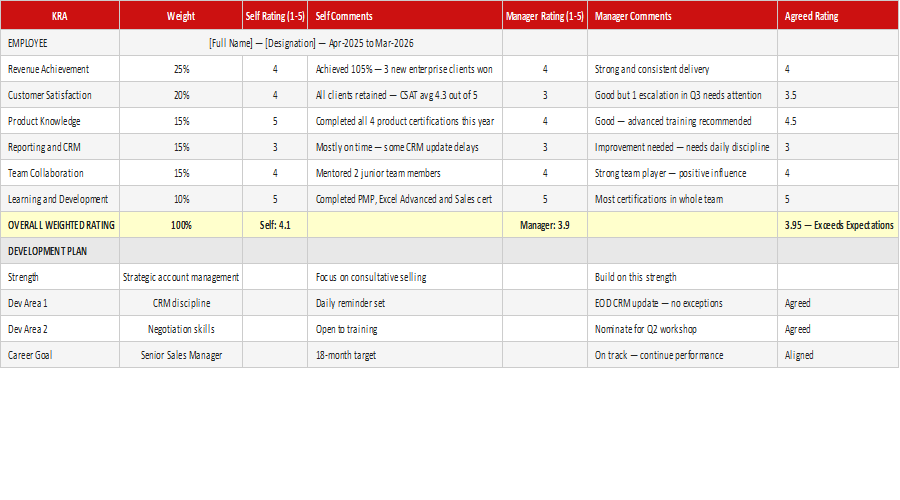Select the 20% weight cell
The width and height of the screenshot is (900, 500).
[181, 95]
